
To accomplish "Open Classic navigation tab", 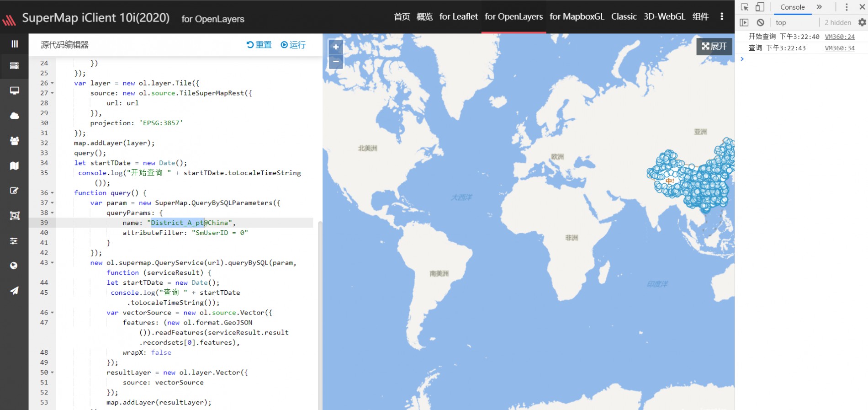I will click(x=624, y=16).
